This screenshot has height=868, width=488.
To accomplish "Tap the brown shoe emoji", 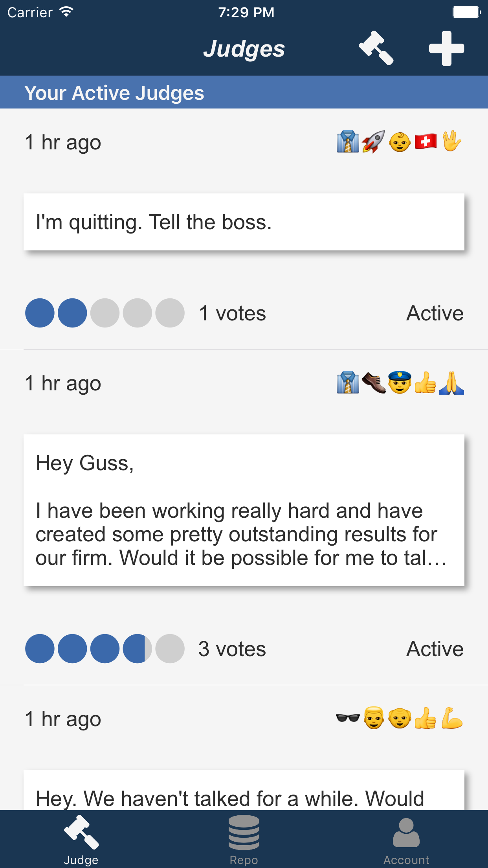I will point(374,383).
